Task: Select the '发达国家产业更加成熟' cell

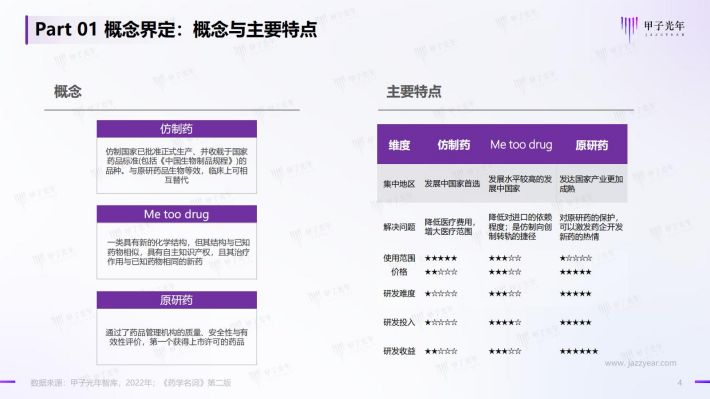Action: tap(591, 184)
